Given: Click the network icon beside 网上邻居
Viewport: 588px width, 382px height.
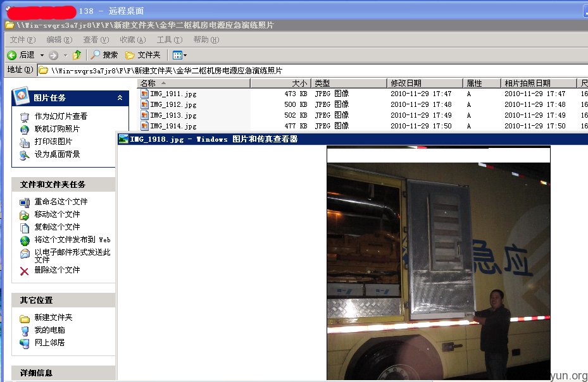Looking at the screenshot, I should click(25, 343).
